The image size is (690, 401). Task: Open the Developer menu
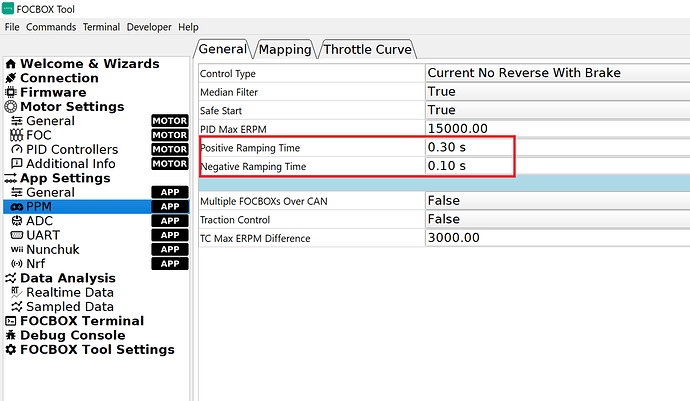[x=149, y=27]
